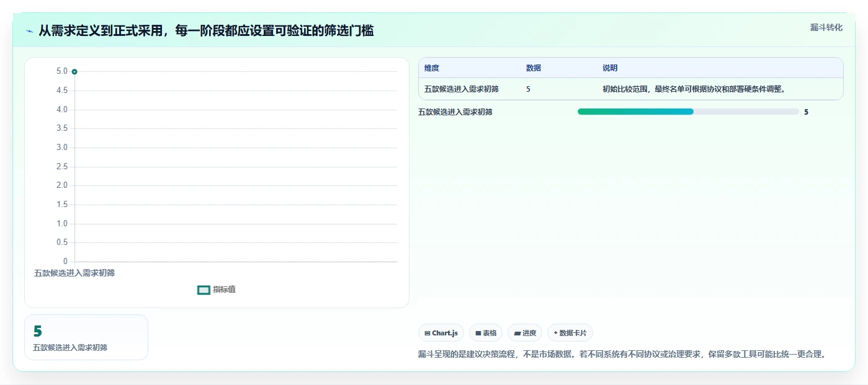
Task: Select the Chart.js tag
Action: coord(441,333)
